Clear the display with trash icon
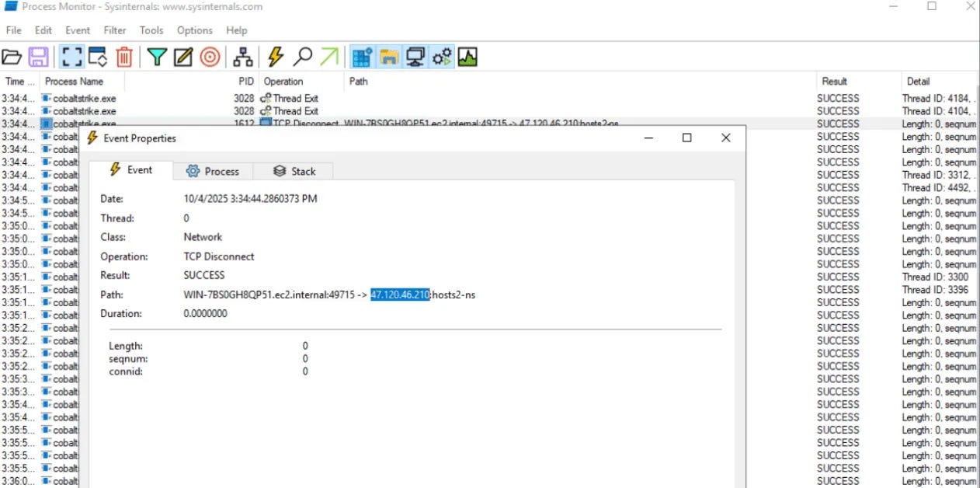 click(x=124, y=57)
